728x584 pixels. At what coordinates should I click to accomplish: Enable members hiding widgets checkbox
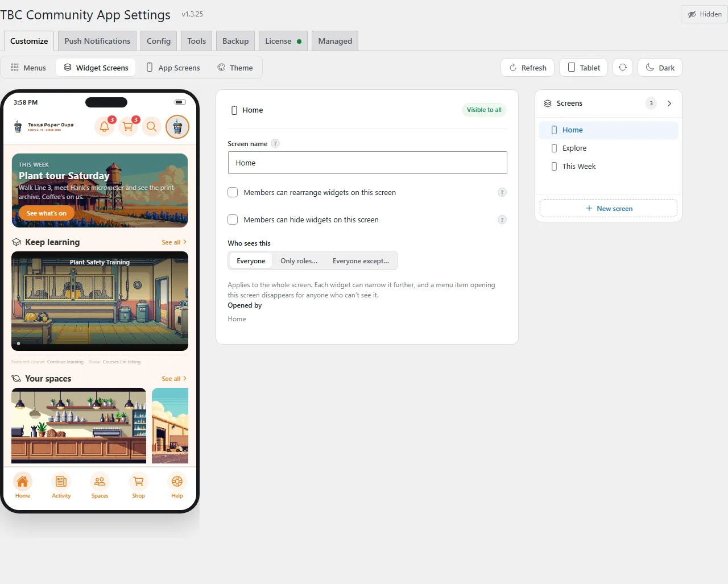tap(233, 219)
